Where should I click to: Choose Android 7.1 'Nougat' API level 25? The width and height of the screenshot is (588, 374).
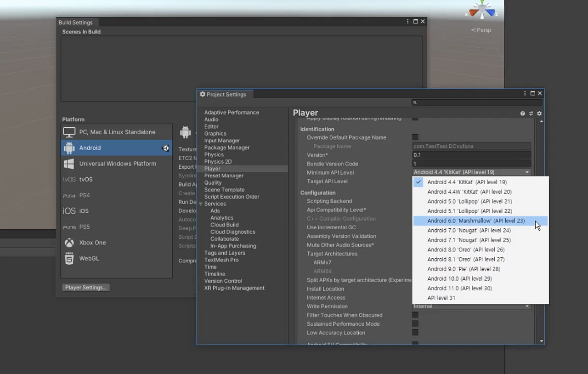click(481, 240)
